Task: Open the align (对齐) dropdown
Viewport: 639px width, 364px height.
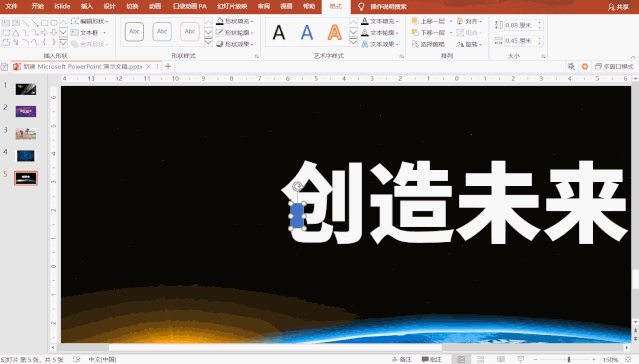Action: pyautogui.click(x=469, y=21)
